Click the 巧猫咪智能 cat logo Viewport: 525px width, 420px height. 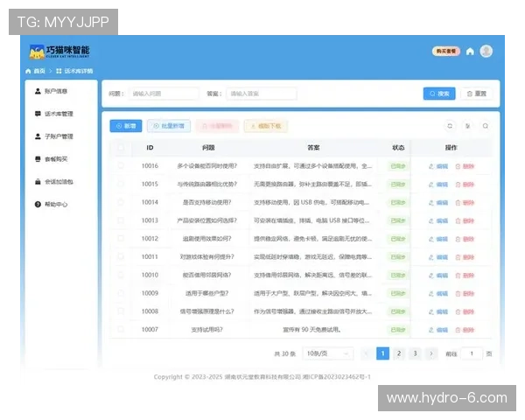click(x=59, y=52)
